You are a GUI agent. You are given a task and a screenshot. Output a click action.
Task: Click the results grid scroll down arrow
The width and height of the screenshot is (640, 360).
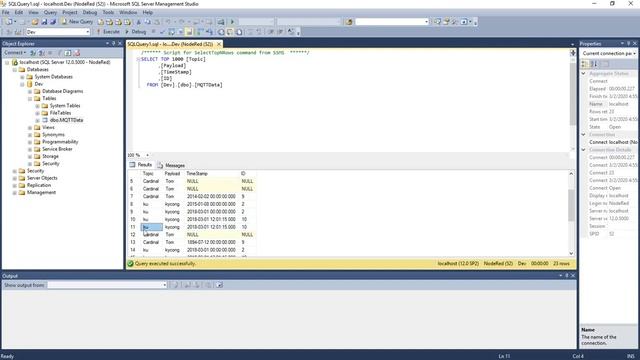[x=571, y=253]
